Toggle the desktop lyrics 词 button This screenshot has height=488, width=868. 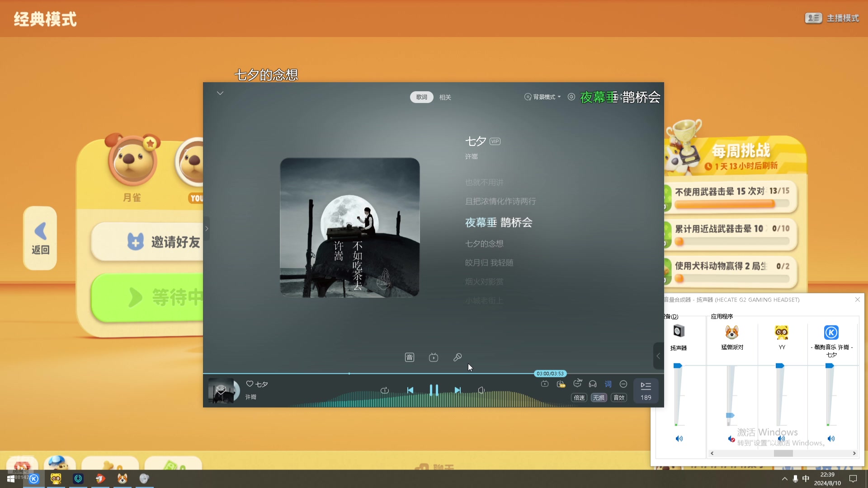click(x=608, y=384)
